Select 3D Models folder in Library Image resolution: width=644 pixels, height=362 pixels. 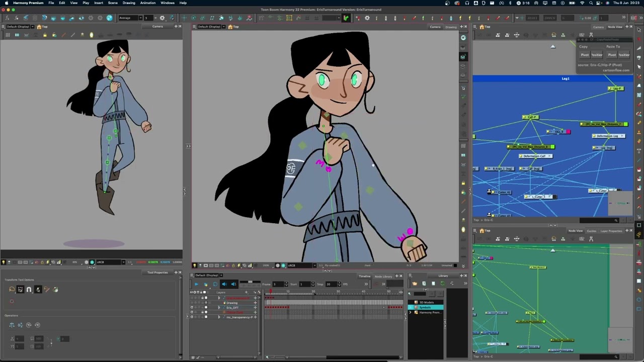(427, 302)
